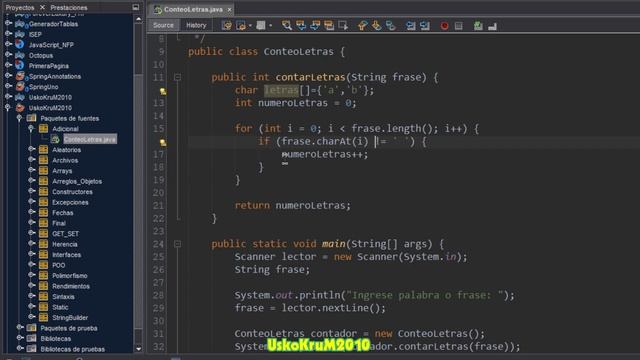Jump to Next Bookmark icon

coord(376,26)
